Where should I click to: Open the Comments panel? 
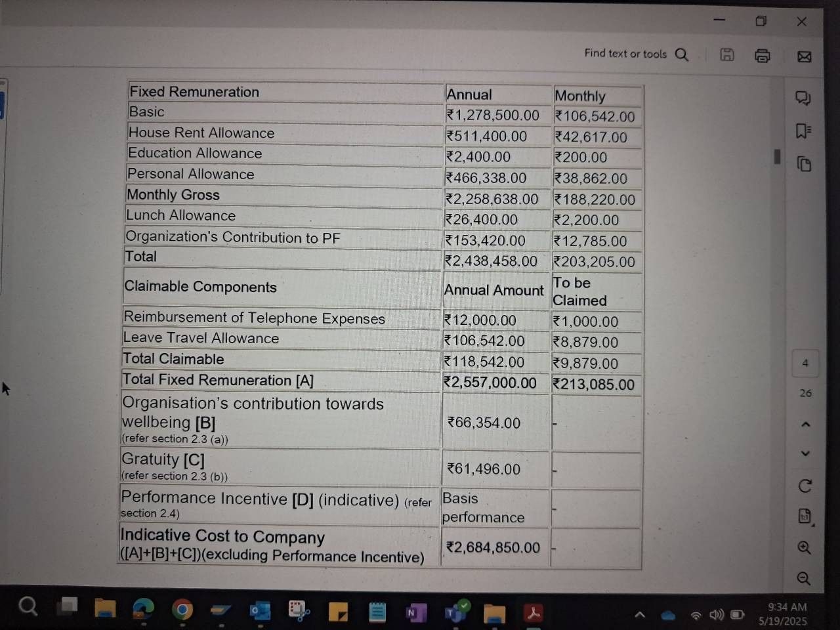point(803,98)
